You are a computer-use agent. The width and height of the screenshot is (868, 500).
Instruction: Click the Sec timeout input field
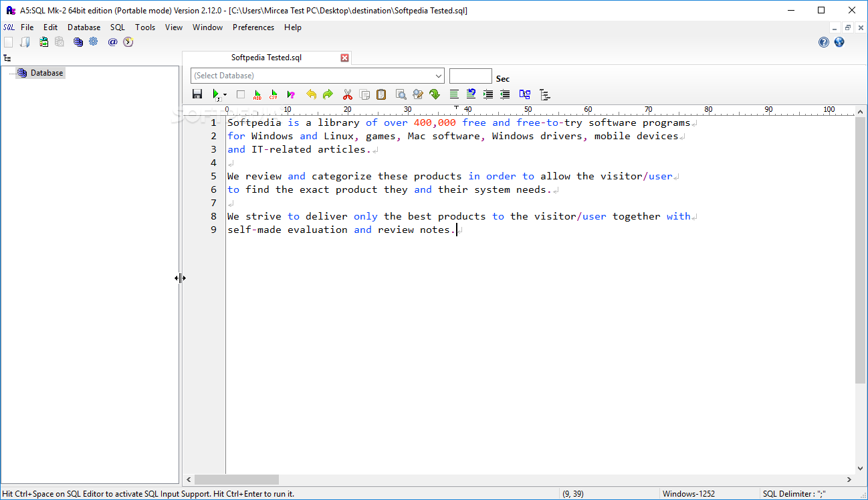[x=471, y=76]
